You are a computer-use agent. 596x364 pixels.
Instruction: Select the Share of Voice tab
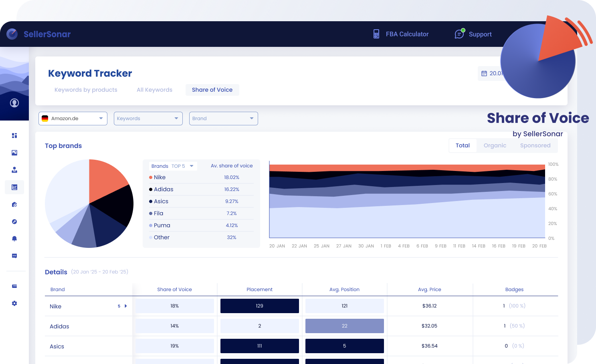[212, 90]
